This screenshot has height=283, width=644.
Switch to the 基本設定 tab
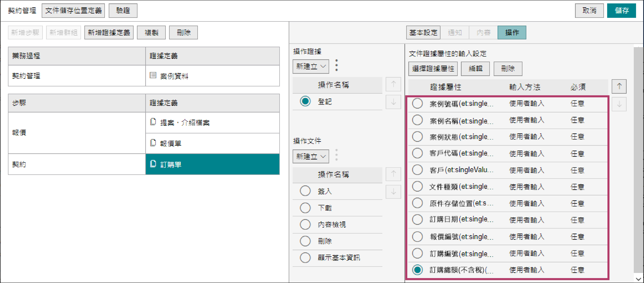pyautogui.click(x=423, y=32)
